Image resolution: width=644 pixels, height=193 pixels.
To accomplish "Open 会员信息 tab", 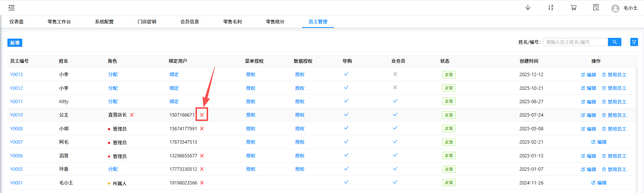I will pos(190,22).
